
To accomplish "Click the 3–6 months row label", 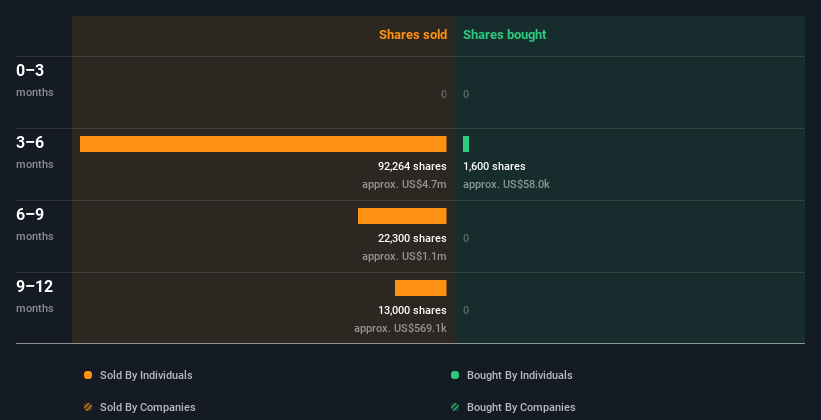I will tap(35, 152).
